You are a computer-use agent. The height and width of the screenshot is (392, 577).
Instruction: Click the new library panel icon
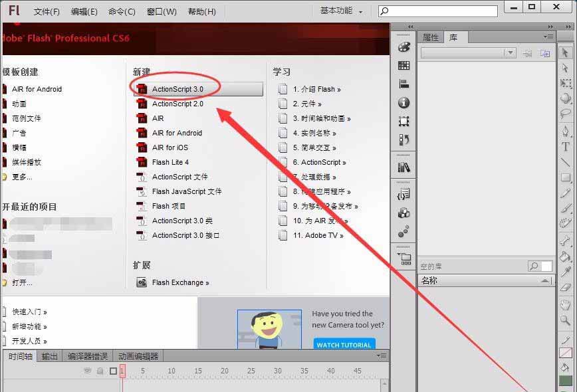545,54
